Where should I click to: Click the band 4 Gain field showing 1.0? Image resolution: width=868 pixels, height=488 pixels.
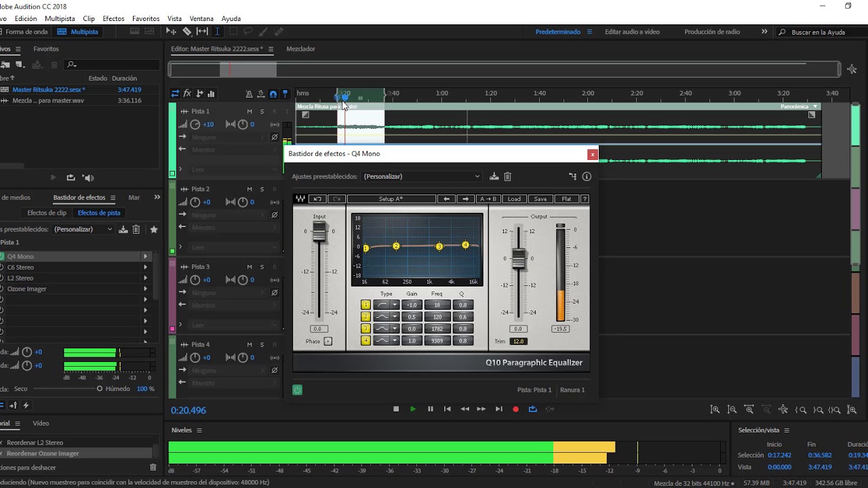tap(412, 340)
